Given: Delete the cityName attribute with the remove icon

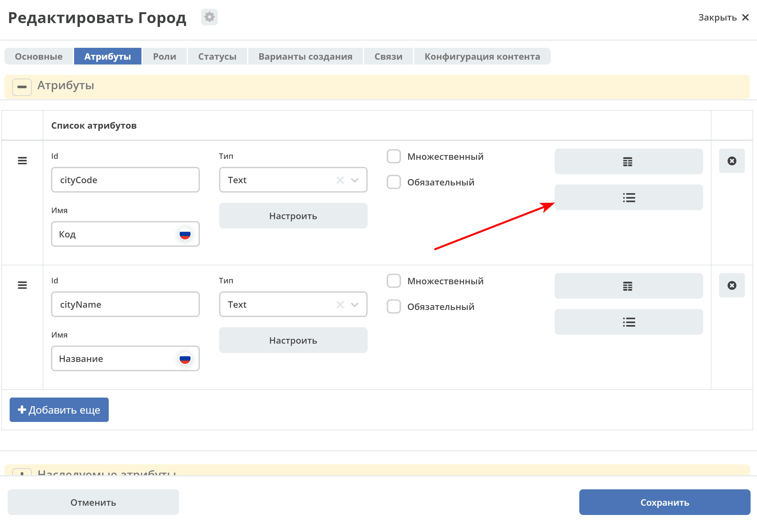Looking at the screenshot, I should coord(732,285).
